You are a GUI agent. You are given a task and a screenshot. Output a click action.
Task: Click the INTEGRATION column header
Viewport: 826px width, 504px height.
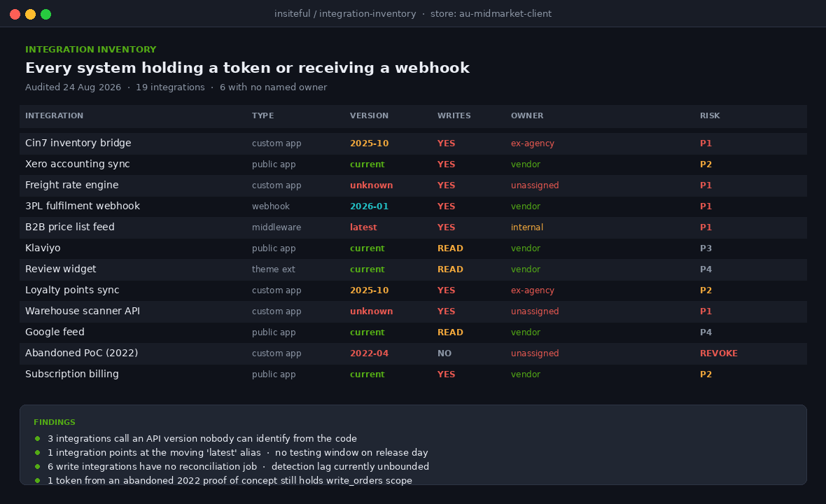pos(55,116)
